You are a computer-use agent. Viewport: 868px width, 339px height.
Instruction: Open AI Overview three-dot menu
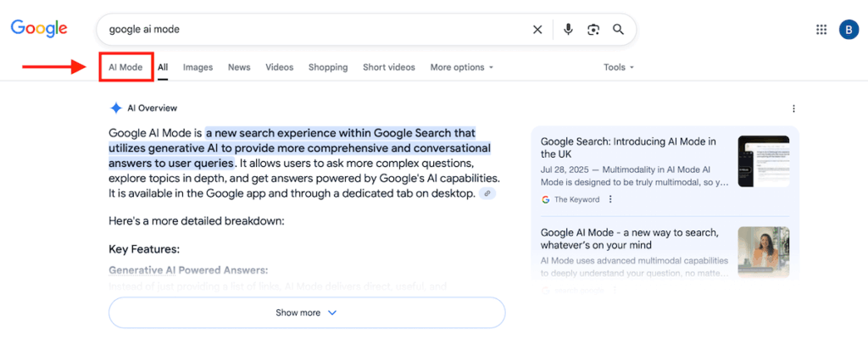(x=793, y=108)
